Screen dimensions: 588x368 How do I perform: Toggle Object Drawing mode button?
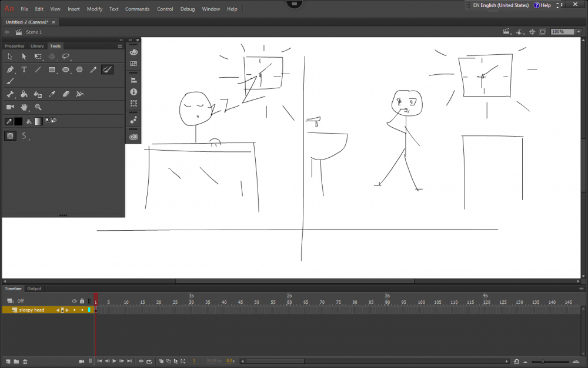10,136
